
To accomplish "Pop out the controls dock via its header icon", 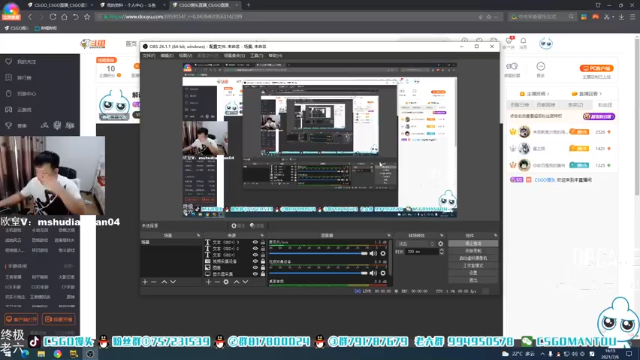I will (x=495, y=236).
